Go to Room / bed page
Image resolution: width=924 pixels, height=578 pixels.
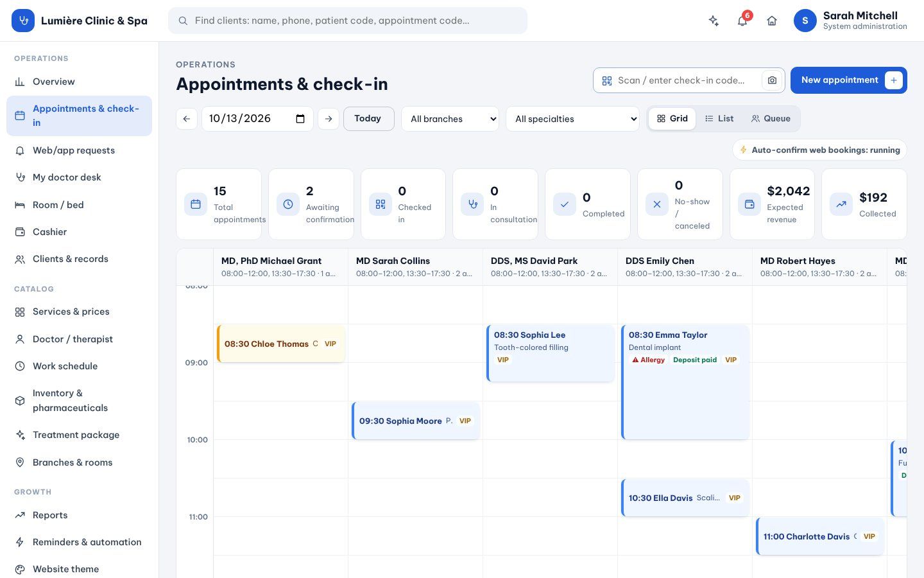pos(80,205)
